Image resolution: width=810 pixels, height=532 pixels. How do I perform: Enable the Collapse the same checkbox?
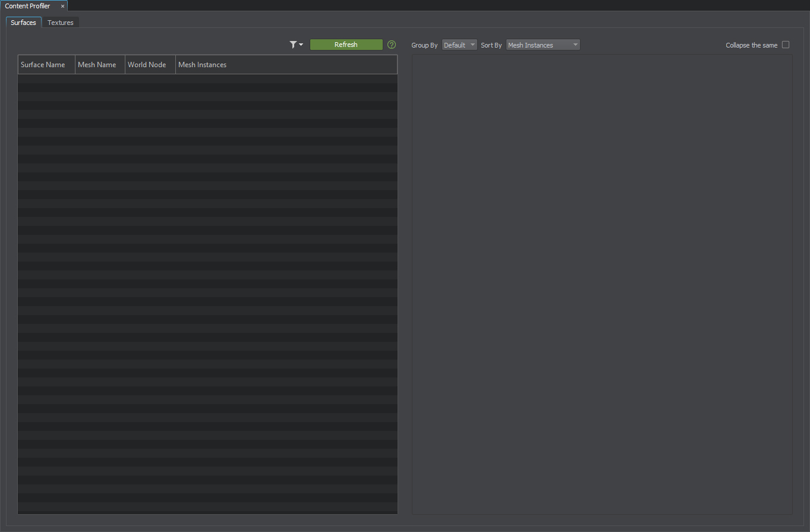coord(786,45)
